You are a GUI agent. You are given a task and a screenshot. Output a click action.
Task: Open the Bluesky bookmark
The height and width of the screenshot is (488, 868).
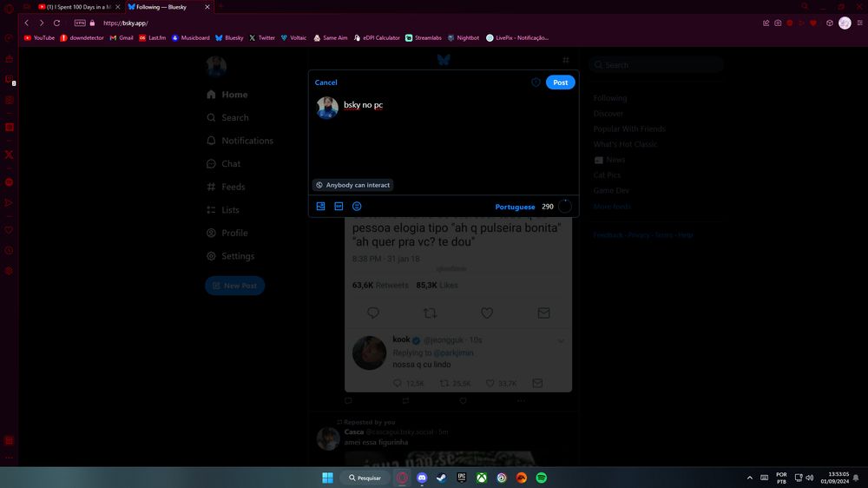[x=229, y=37]
